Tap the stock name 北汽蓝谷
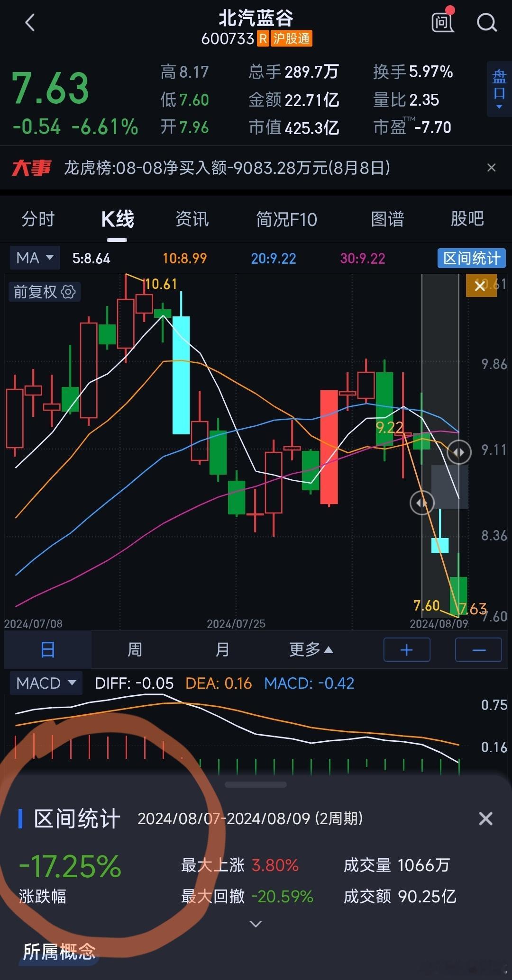The height and width of the screenshot is (980, 512). [256, 18]
